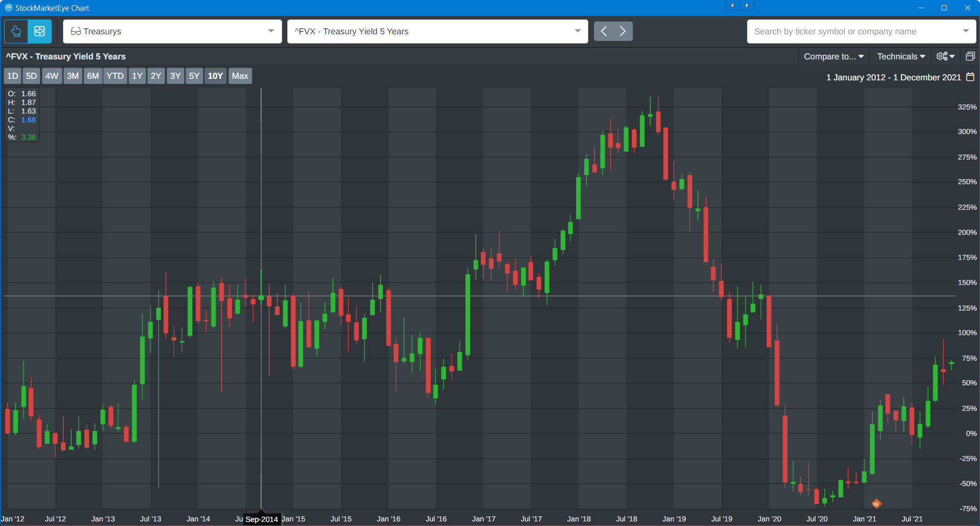Expand the Technicals menu
980x526 pixels.
[901, 56]
